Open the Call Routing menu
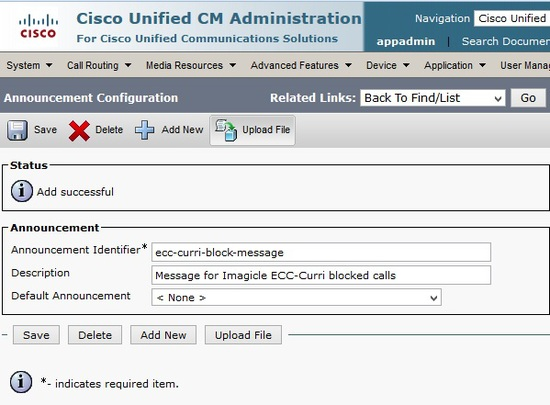This screenshot has width=550, height=405. 99,65
